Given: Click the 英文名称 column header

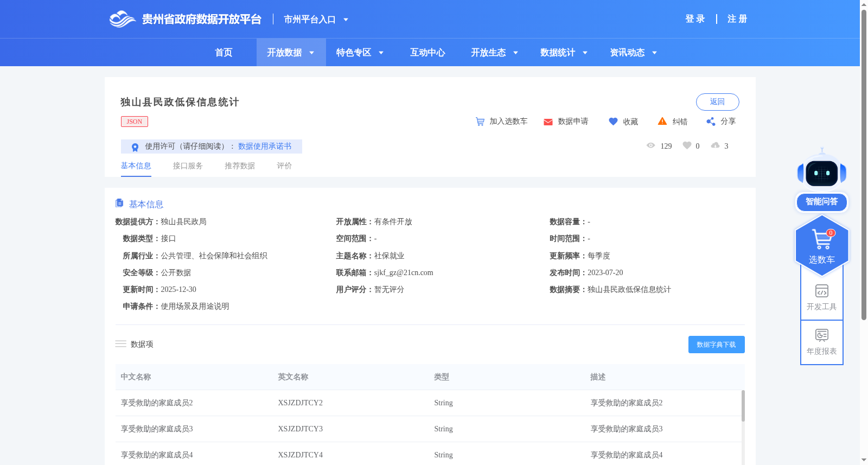Looking at the screenshot, I should (x=293, y=377).
